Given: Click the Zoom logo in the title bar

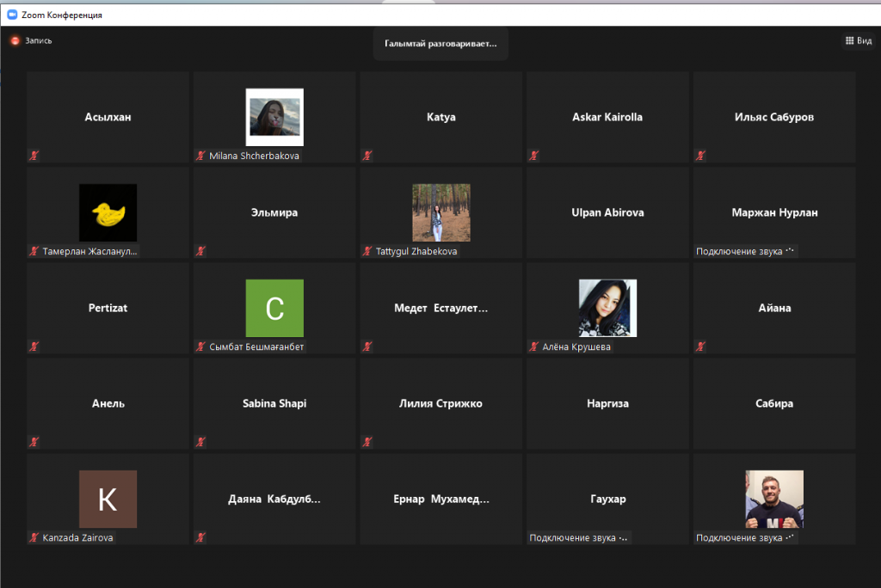Looking at the screenshot, I should tap(12, 15).
